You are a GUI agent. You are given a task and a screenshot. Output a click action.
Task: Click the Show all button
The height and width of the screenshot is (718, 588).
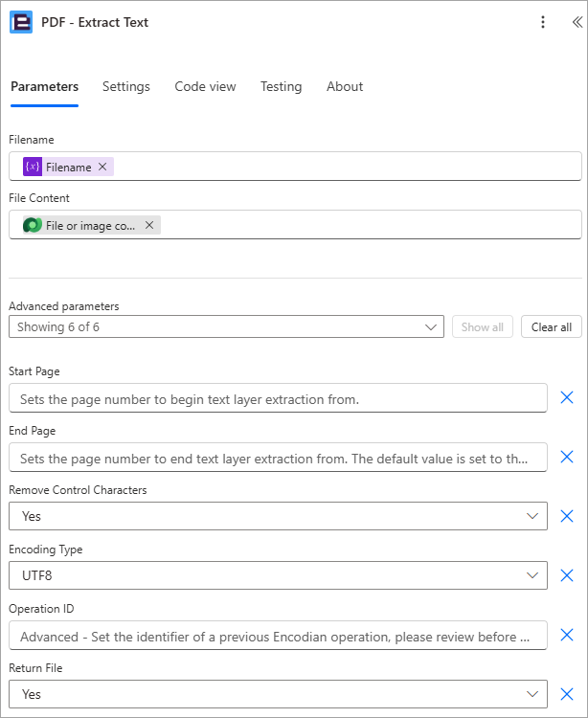[483, 327]
